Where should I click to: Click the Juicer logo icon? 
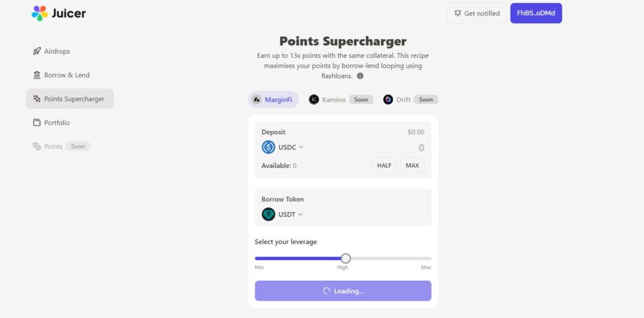(40, 13)
